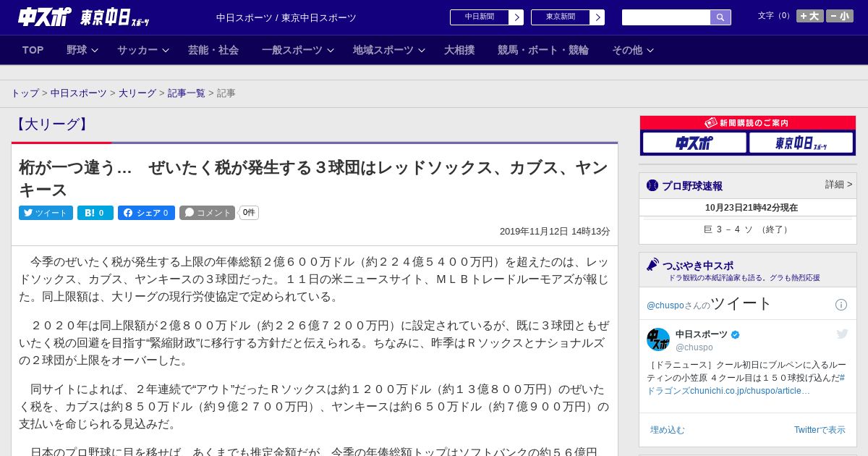The height and width of the screenshot is (456, 868).
Task: Click the 東京中日スポーツ logo in header
Action: [x=114, y=17]
